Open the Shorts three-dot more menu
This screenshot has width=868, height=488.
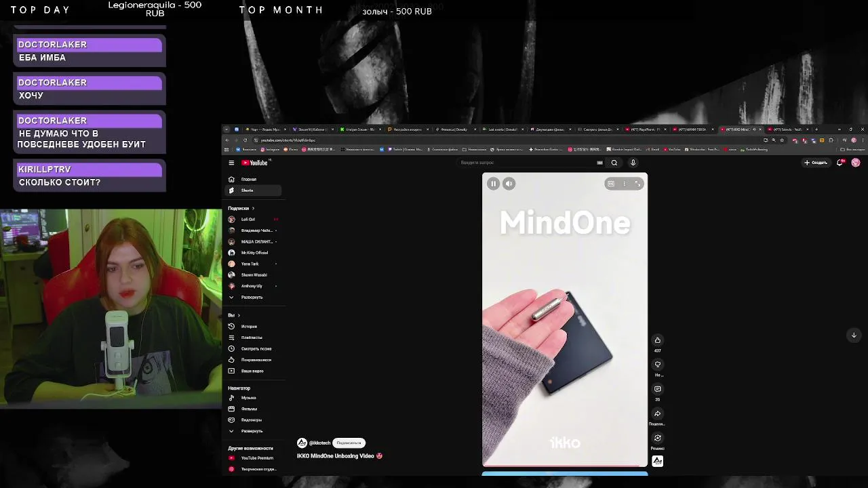click(x=625, y=184)
